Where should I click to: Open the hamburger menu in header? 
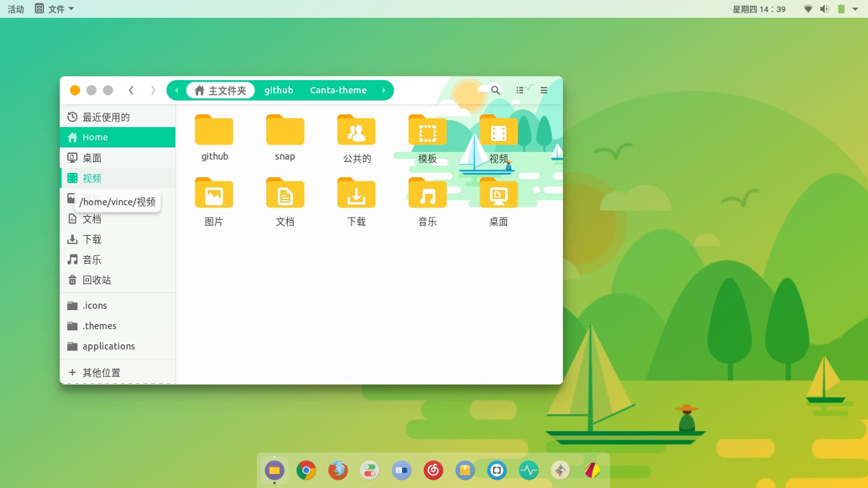(544, 90)
